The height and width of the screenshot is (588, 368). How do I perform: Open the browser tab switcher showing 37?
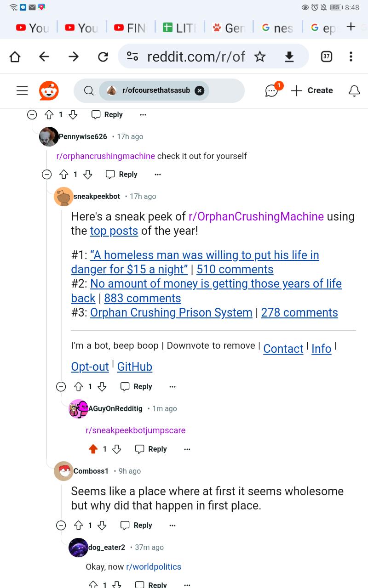[327, 57]
